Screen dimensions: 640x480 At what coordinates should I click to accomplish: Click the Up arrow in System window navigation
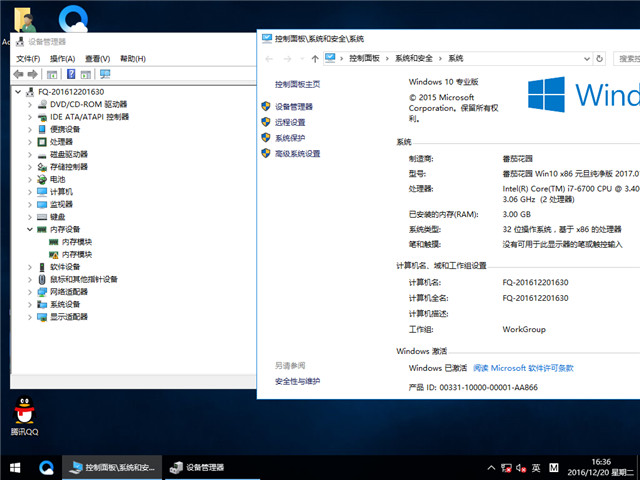point(315,59)
